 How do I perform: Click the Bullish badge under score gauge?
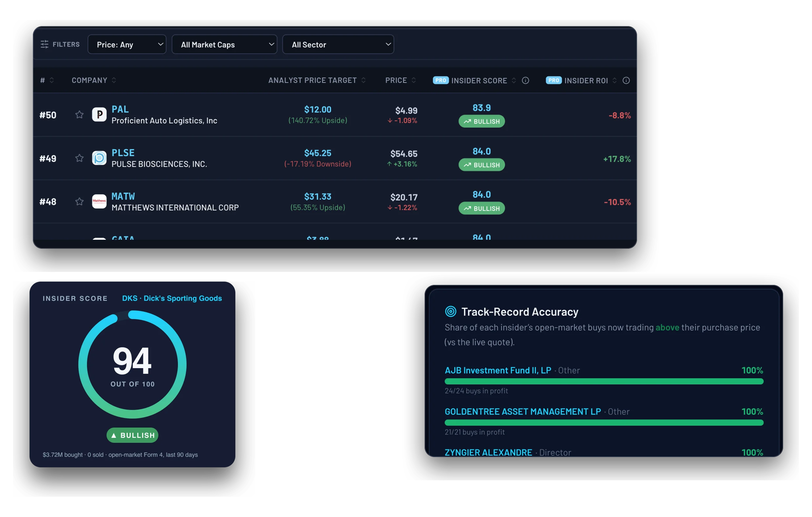[x=133, y=436]
